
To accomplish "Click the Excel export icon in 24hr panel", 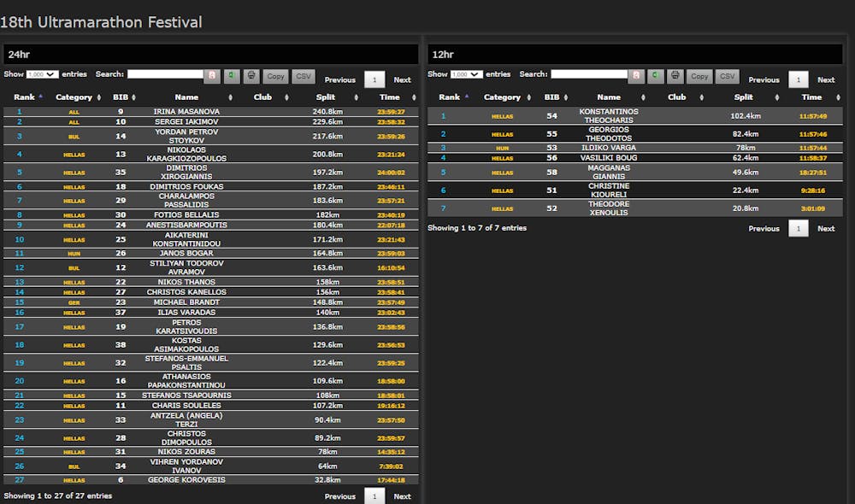I will coord(232,76).
